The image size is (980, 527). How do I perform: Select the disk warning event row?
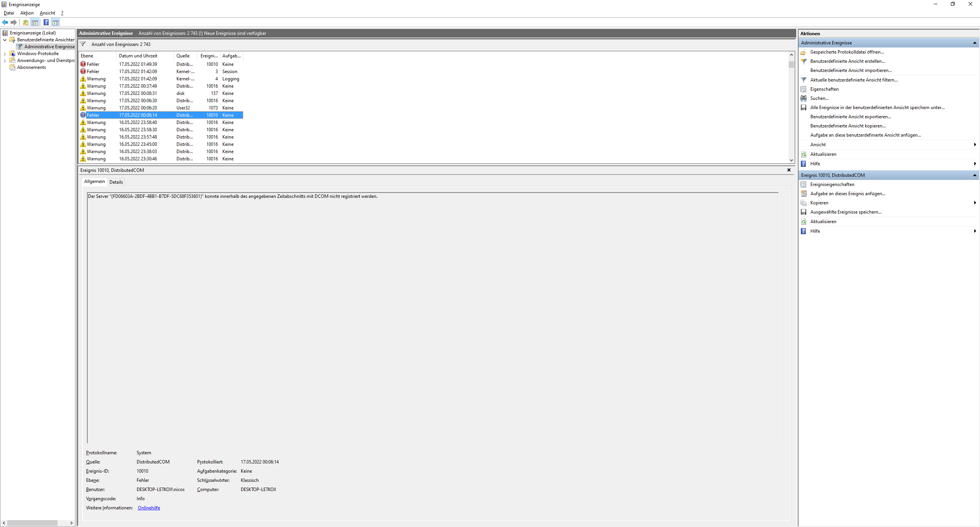tap(161, 93)
